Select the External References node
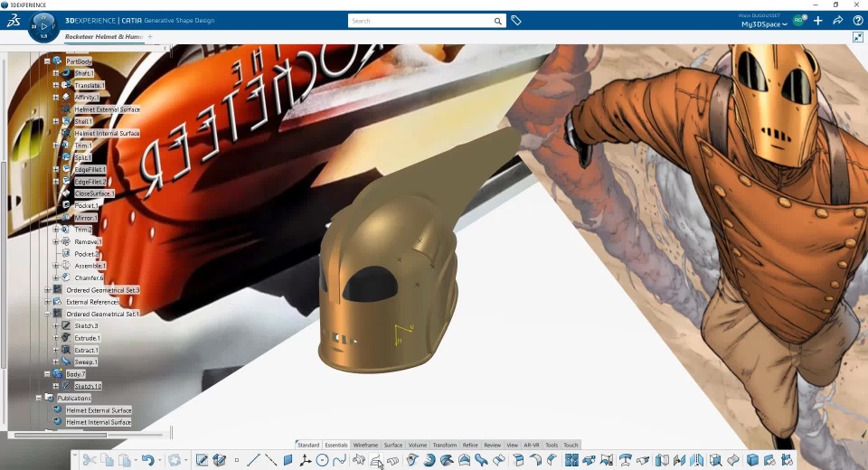Screen dimensions: 868x470 pos(92,302)
